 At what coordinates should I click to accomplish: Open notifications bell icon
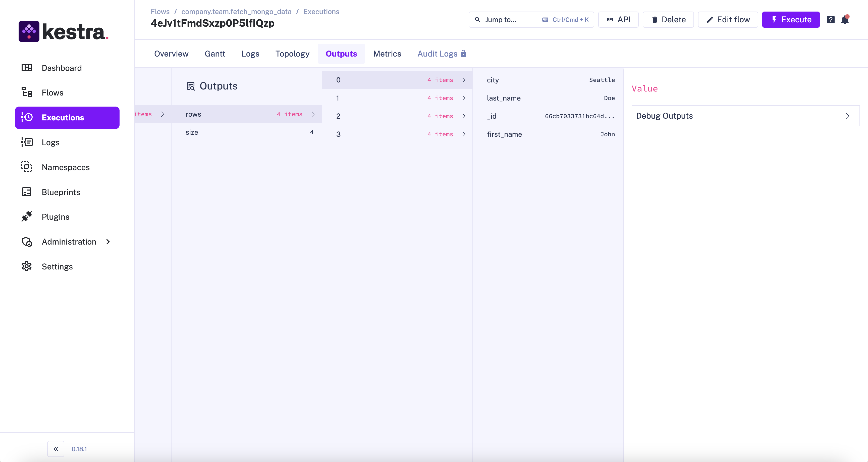click(845, 20)
